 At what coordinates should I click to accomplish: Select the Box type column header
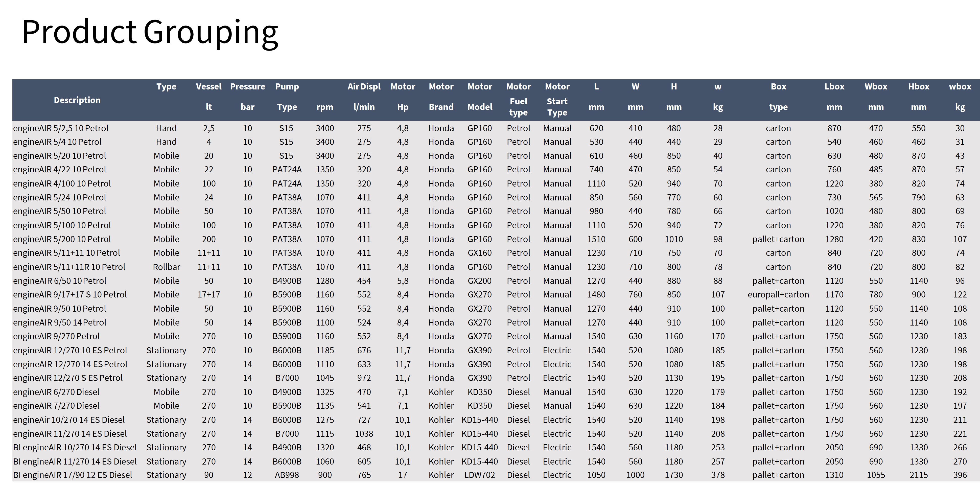point(778,97)
